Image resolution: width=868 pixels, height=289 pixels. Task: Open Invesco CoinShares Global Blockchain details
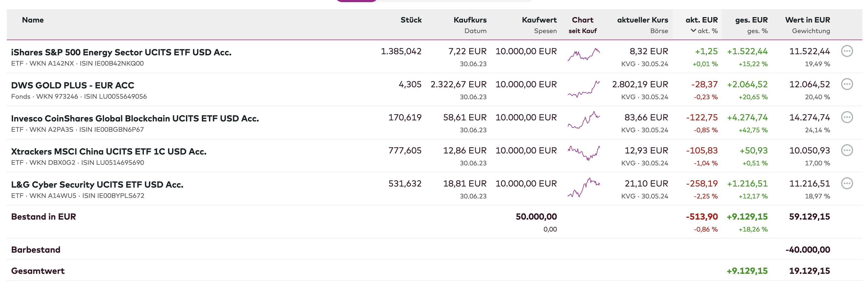pos(135,118)
